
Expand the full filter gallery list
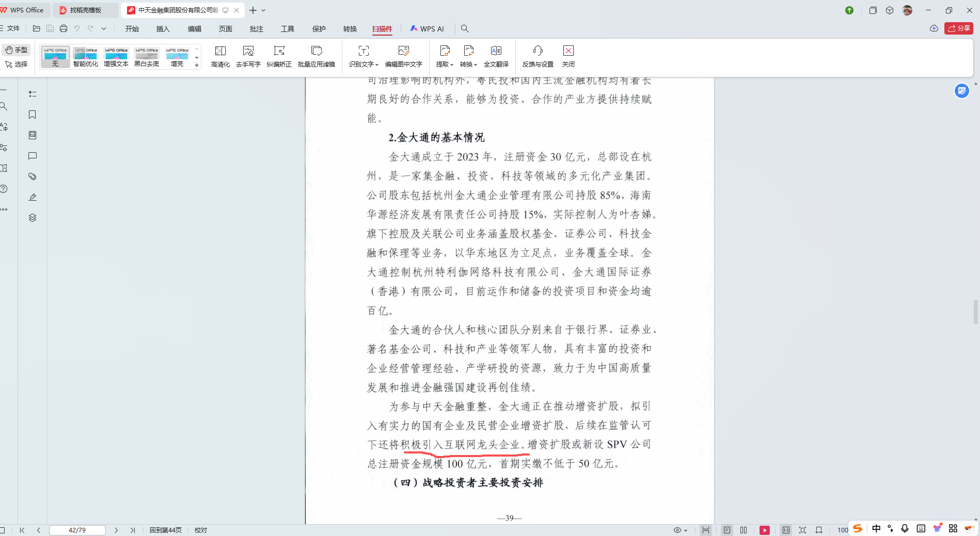[197, 66]
